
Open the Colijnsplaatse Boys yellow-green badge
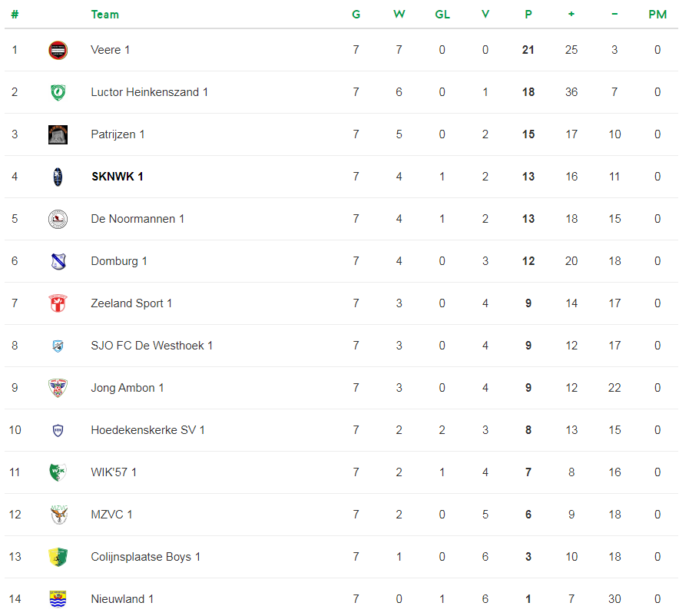(58, 557)
